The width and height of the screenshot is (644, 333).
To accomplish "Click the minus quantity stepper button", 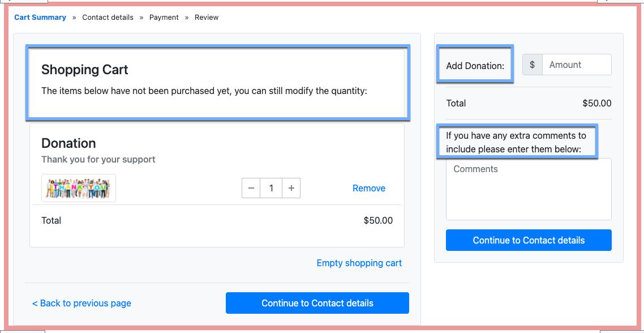I will 251,189.
